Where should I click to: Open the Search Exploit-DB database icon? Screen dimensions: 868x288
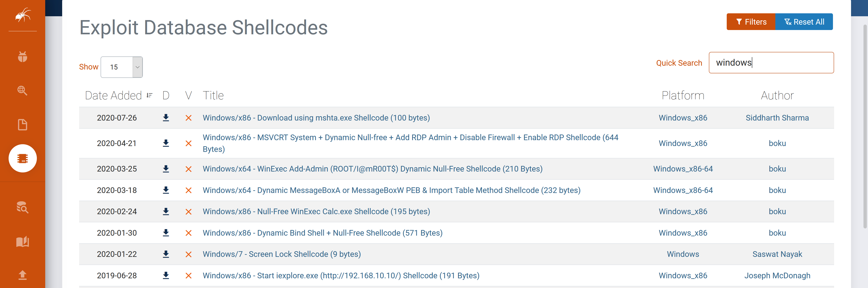point(23,207)
